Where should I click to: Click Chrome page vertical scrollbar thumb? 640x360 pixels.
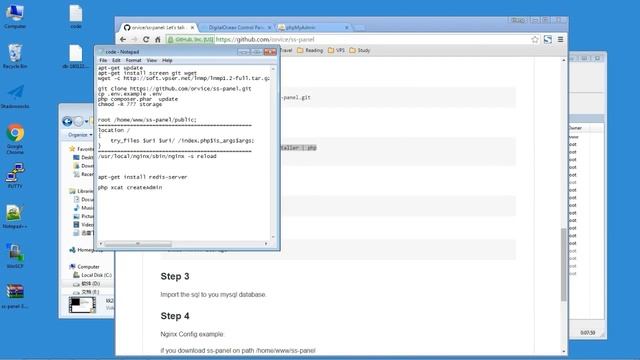pyautogui.click(x=564, y=264)
